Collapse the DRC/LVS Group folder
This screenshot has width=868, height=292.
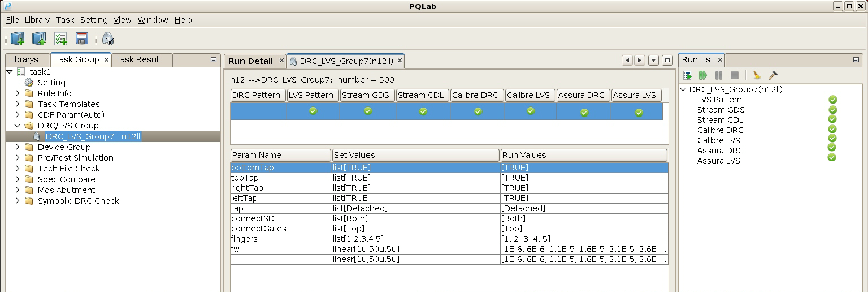pyautogui.click(x=18, y=126)
